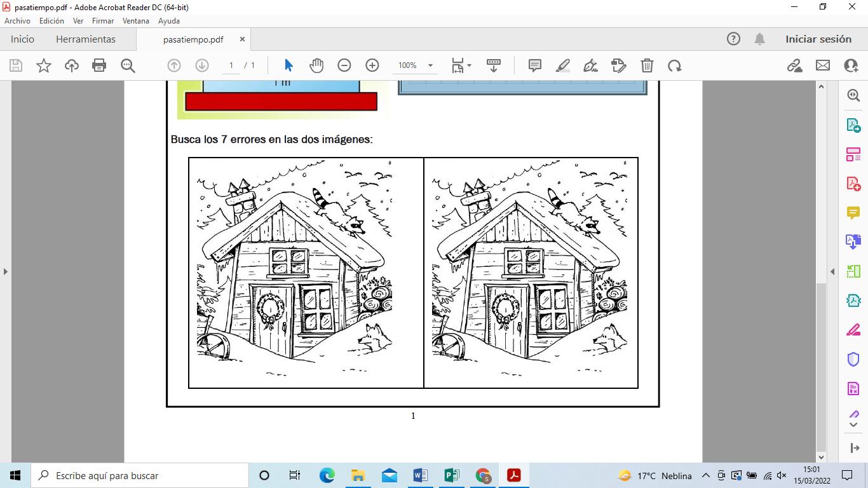Open the Protect shield sidebar tool
The height and width of the screenshot is (488, 868).
pos(853,359)
